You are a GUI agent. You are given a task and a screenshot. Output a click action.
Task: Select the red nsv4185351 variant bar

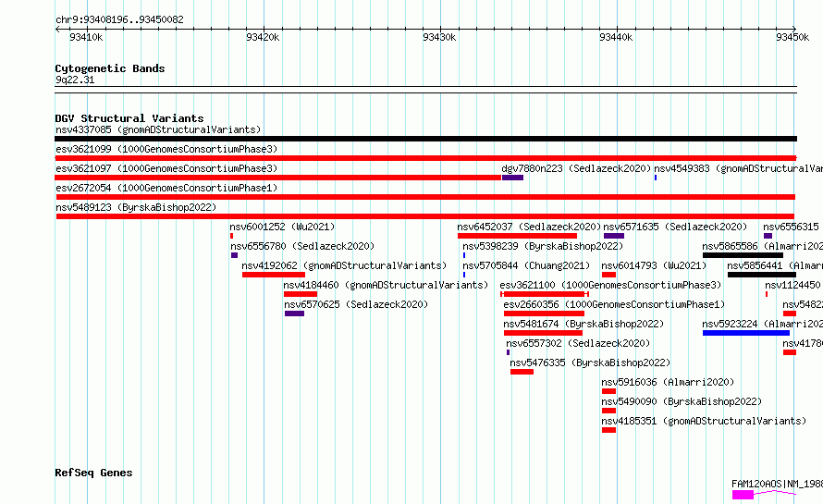608,430
